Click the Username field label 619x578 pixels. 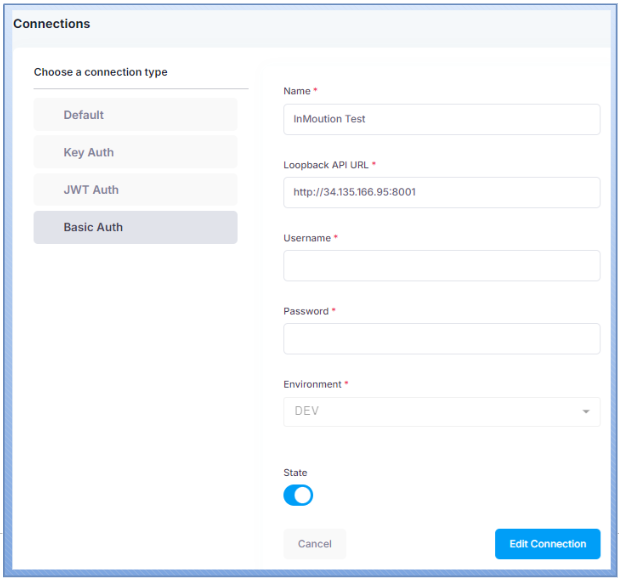[307, 238]
